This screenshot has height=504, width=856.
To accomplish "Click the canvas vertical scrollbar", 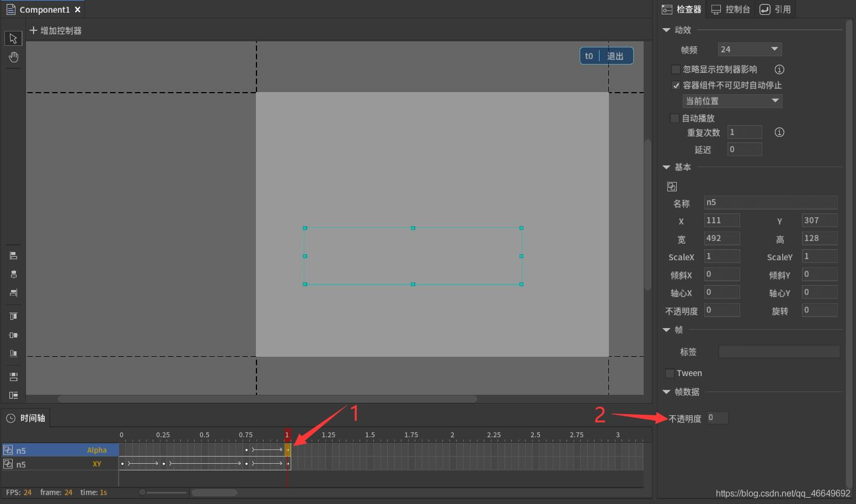I will coord(648,215).
